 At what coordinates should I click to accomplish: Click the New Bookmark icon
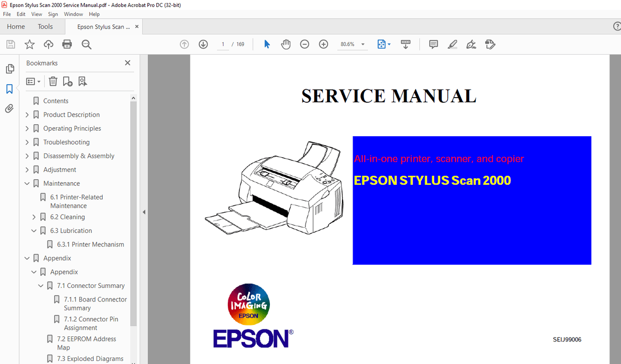(x=68, y=81)
